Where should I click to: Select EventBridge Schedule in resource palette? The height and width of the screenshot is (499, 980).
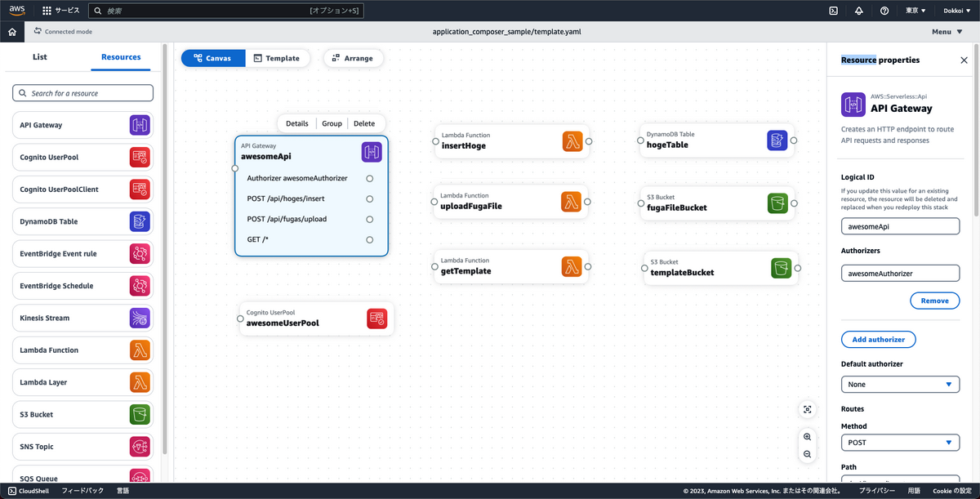[x=82, y=286]
